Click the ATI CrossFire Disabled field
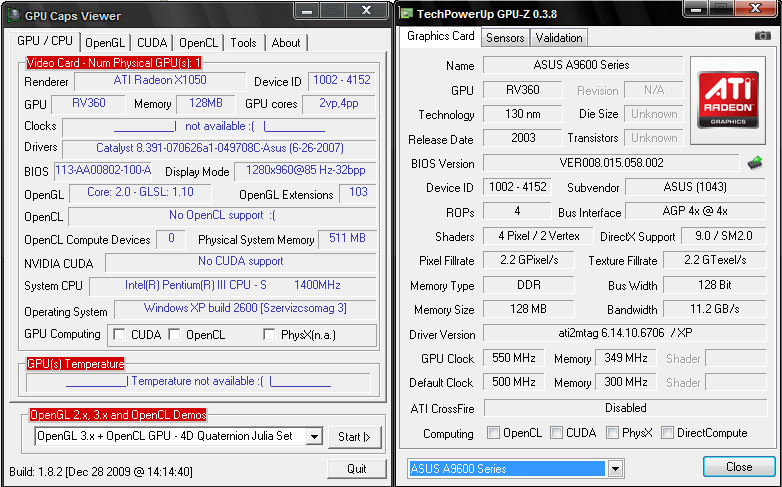Screen dimensions: 782x487 [625, 408]
